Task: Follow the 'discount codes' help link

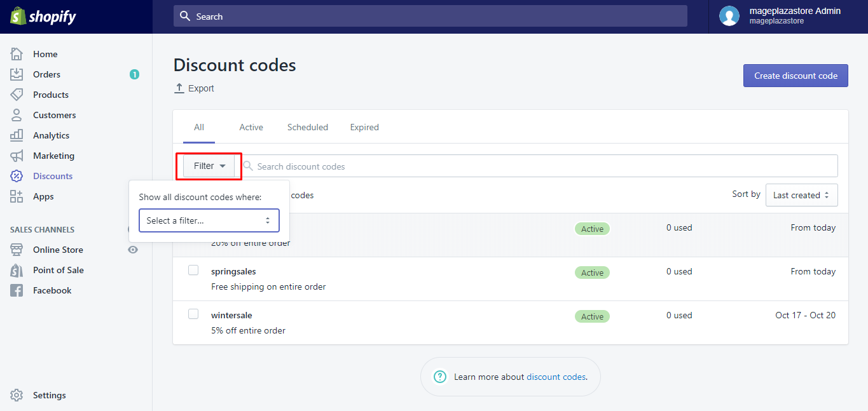Action: (556, 377)
